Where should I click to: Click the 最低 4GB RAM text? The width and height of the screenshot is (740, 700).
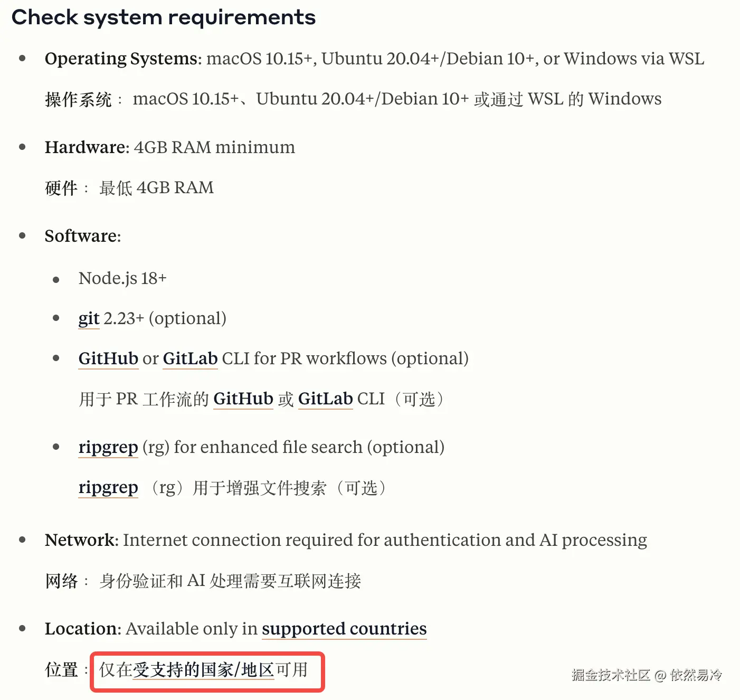(x=156, y=188)
